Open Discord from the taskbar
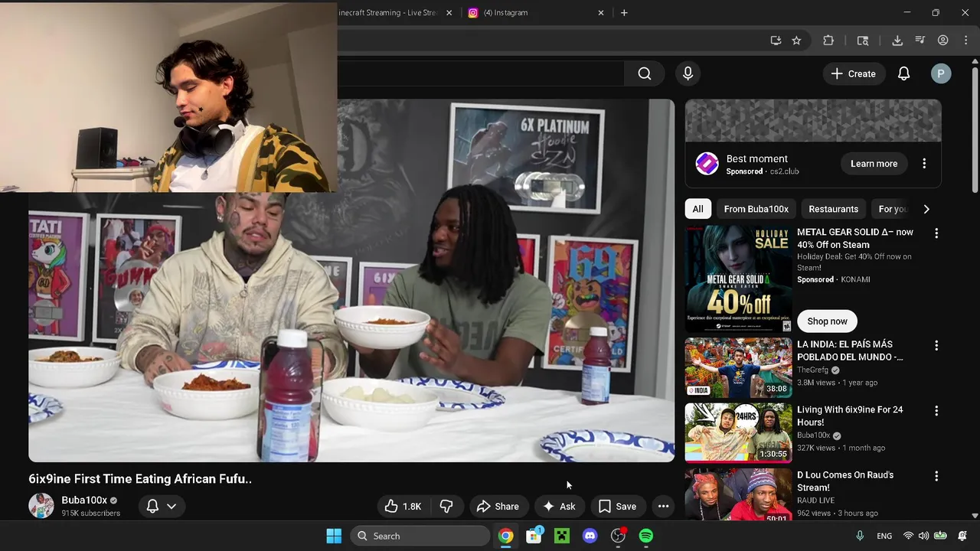The height and width of the screenshot is (551, 980). [x=590, y=536]
